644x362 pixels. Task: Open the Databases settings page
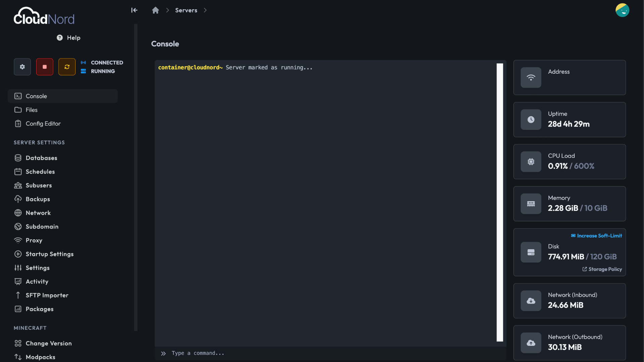pyautogui.click(x=41, y=158)
